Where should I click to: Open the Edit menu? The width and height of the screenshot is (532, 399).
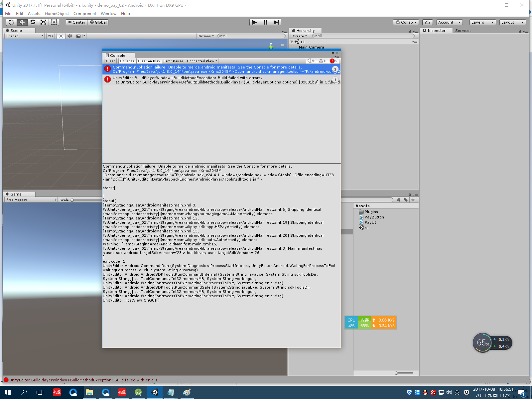tap(20, 14)
